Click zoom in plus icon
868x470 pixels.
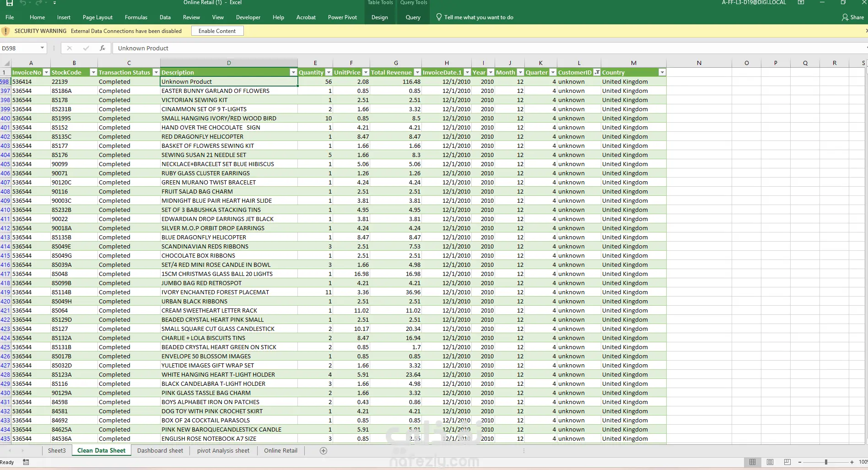[x=852, y=462]
